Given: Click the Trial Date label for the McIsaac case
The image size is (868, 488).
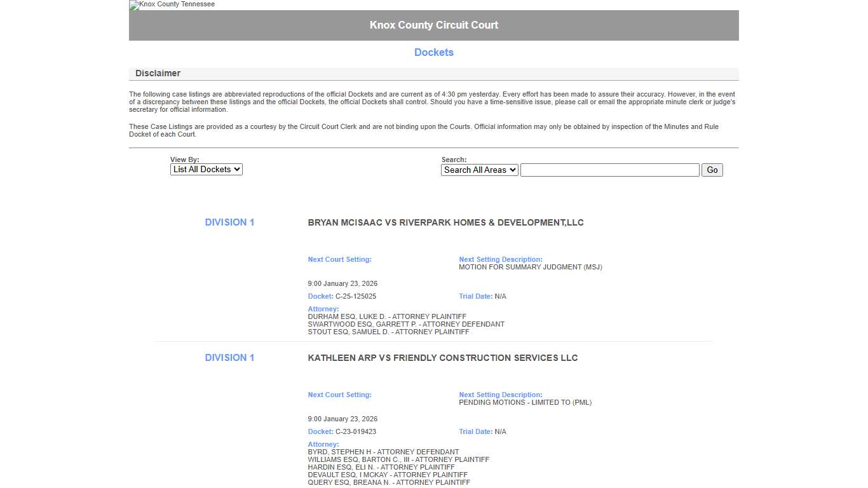Looking at the screenshot, I should click(x=475, y=296).
